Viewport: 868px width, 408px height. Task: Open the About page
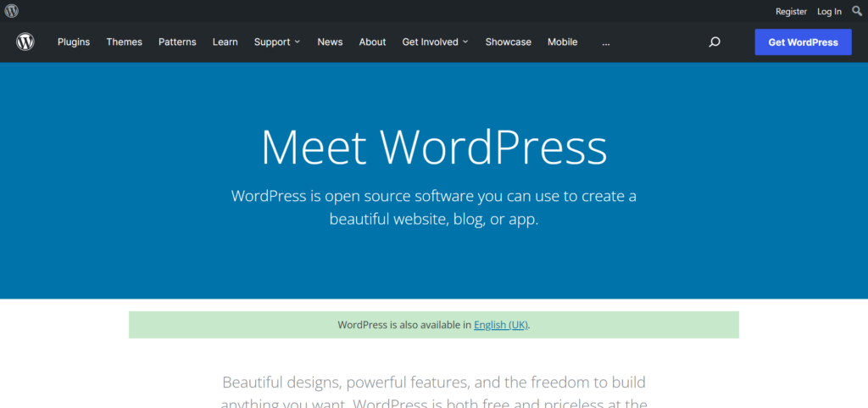click(373, 42)
